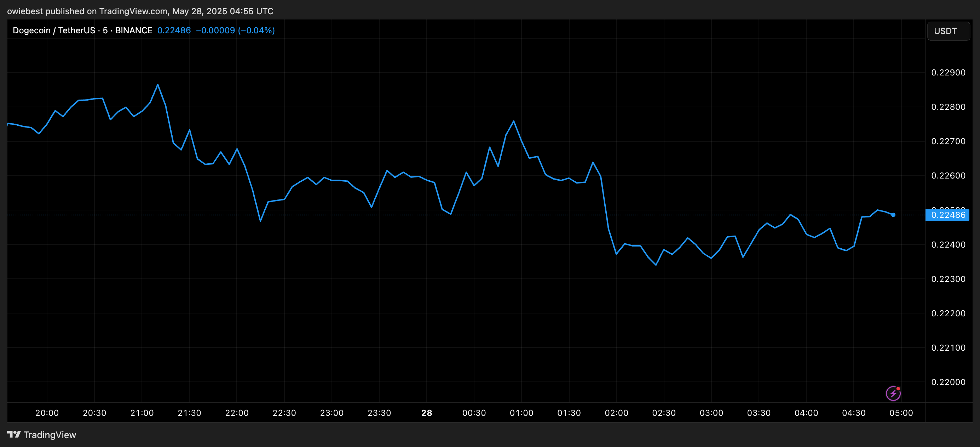Select the bold 28 date on the time axis
Viewport: 980px width, 447px height.
(427, 413)
